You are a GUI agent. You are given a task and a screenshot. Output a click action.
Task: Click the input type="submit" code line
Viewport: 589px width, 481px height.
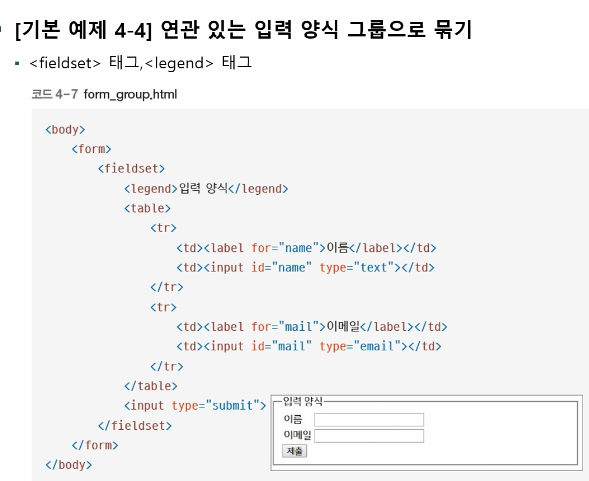coord(195,406)
